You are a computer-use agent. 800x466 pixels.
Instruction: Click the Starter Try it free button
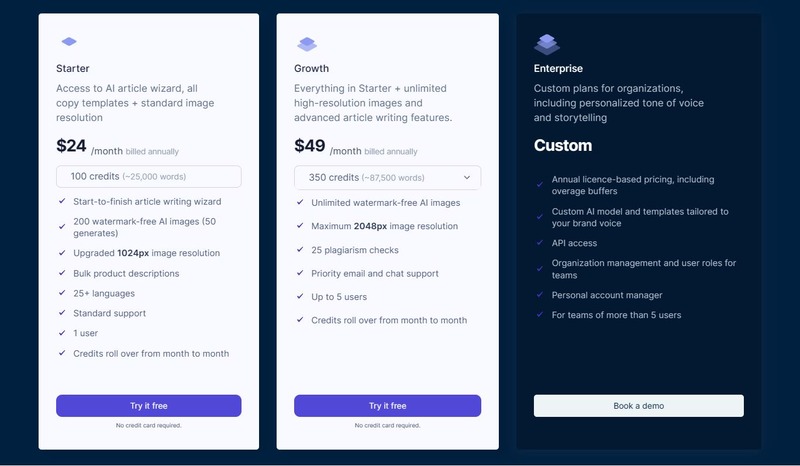point(148,406)
